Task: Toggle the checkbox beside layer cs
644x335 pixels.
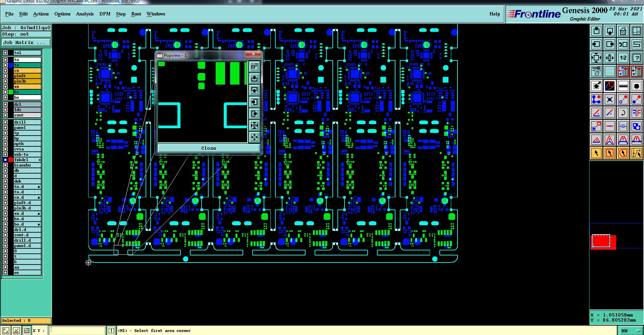Action: tap(5, 70)
